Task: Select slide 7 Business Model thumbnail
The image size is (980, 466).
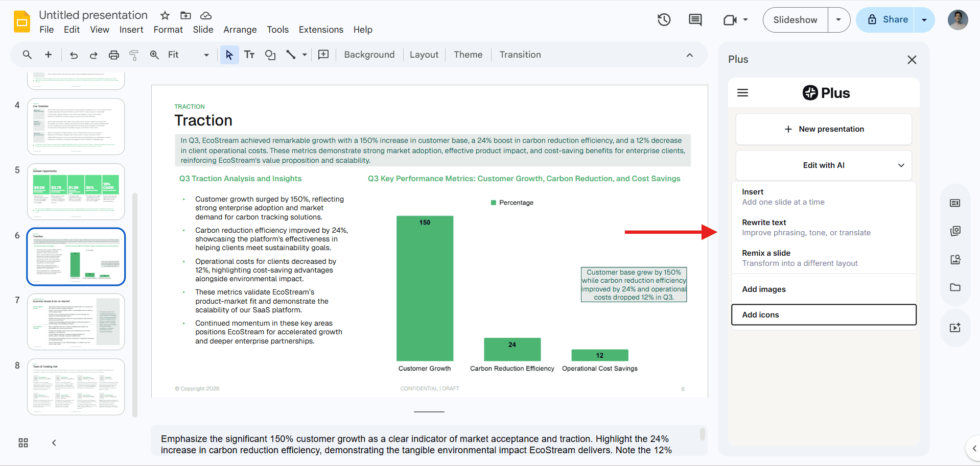Action: pyautogui.click(x=76, y=322)
